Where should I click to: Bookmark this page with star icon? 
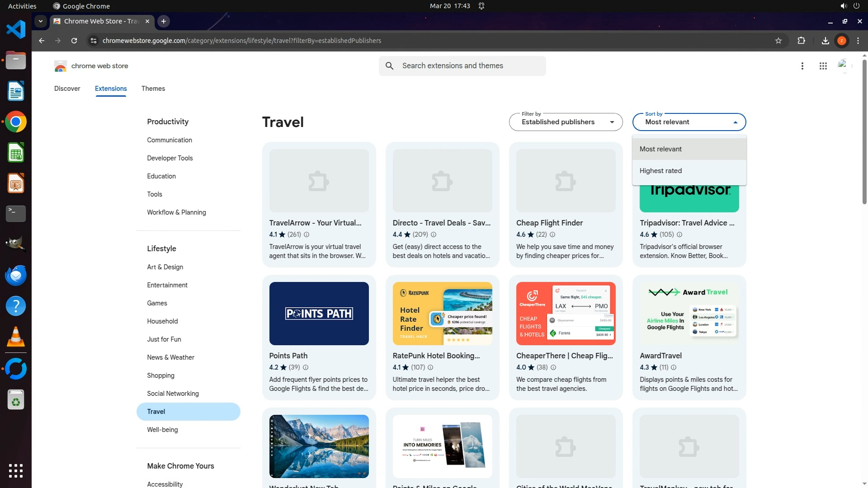tap(778, 41)
